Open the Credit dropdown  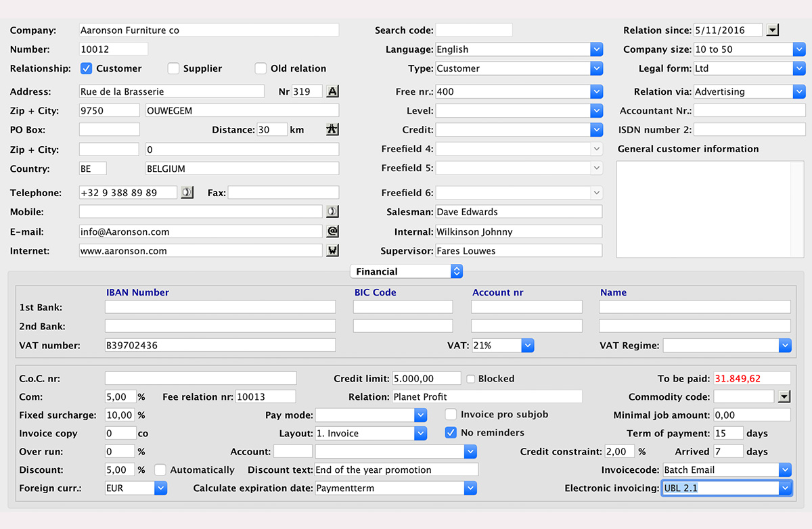[596, 130]
